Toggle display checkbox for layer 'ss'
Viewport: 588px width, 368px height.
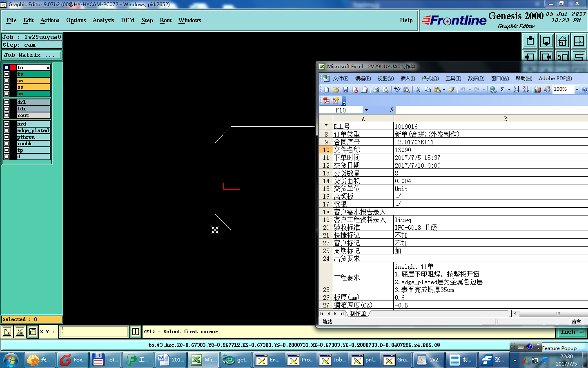7,87
